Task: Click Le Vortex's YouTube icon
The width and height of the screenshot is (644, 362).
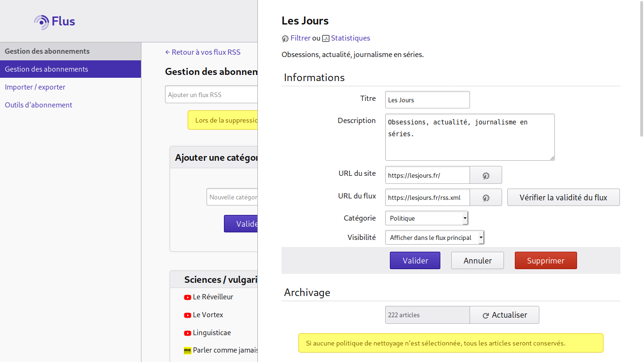Action: (x=188, y=315)
